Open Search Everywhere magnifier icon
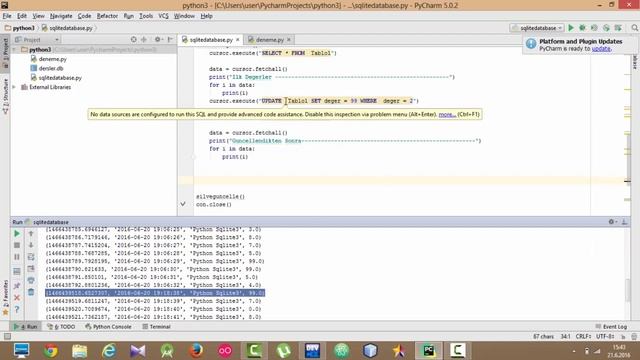 (634, 28)
